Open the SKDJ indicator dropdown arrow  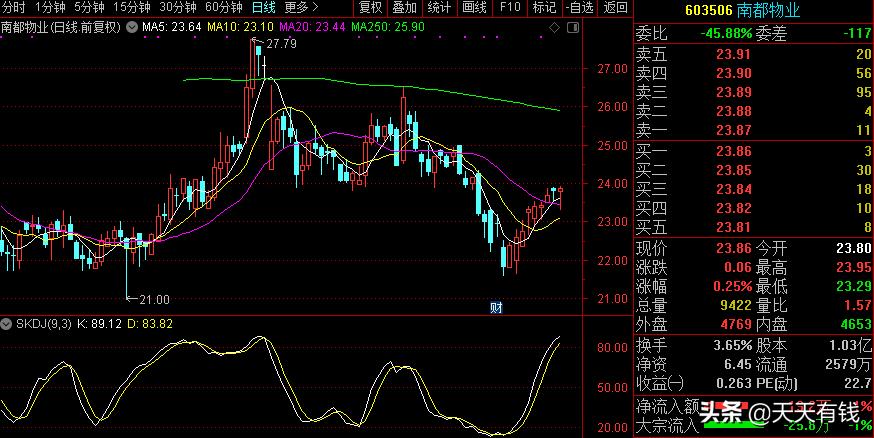click(x=6, y=324)
